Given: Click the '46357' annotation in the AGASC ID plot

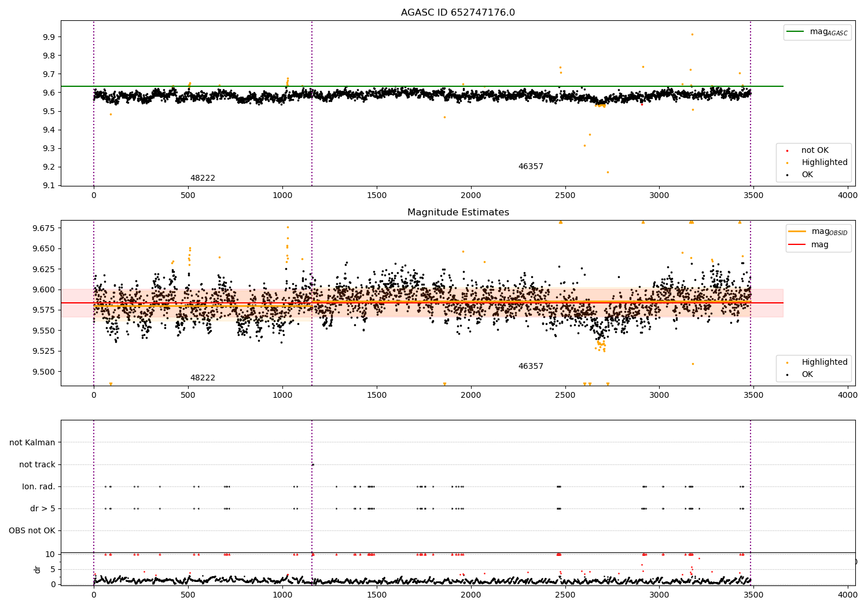Looking at the screenshot, I should [531, 167].
